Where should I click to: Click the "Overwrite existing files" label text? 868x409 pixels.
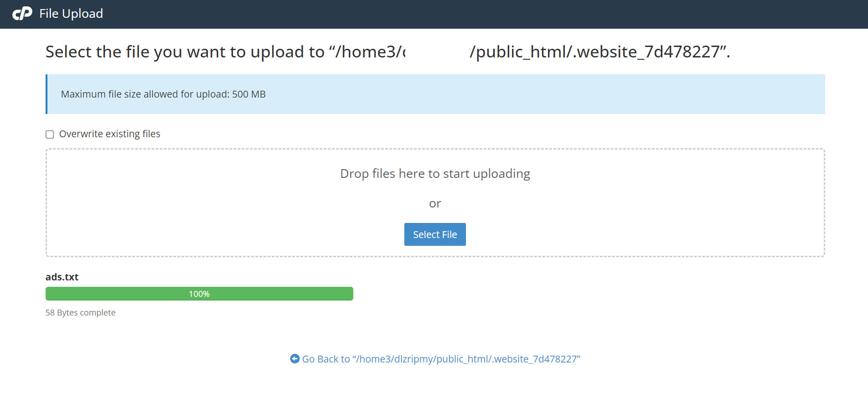coord(110,134)
